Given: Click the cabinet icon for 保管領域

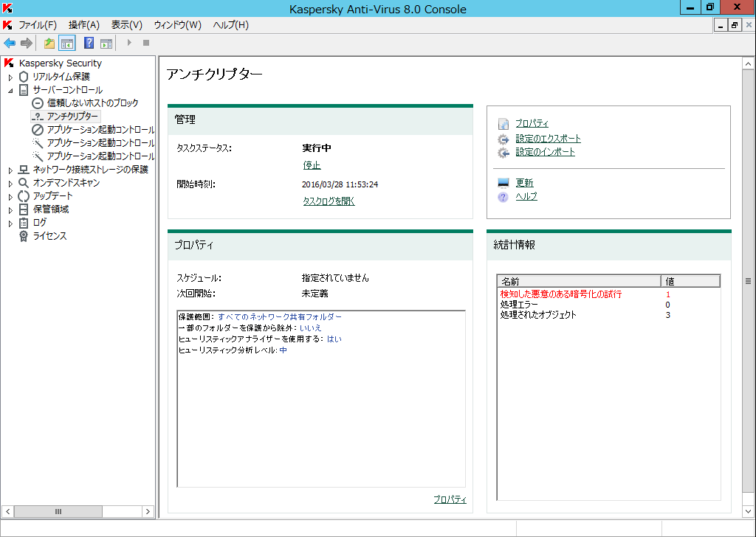Looking at the screenshot, I should point(24,209).
